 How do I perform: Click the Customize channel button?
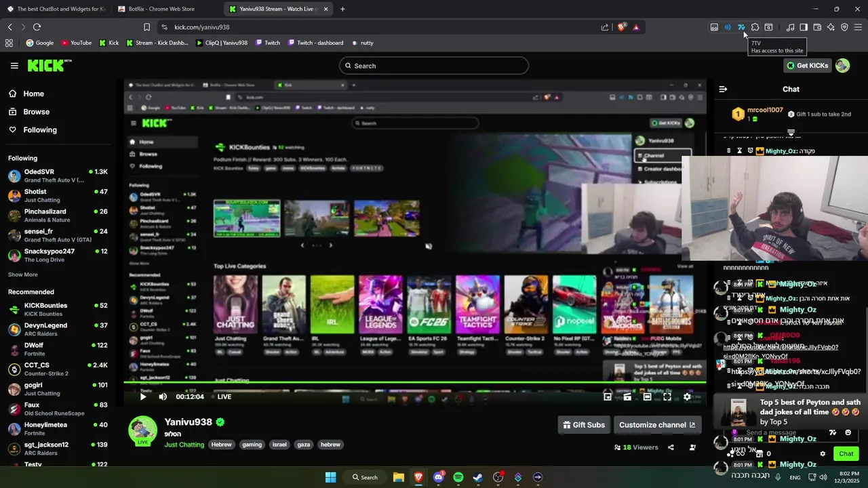click(x=657, y=425)
